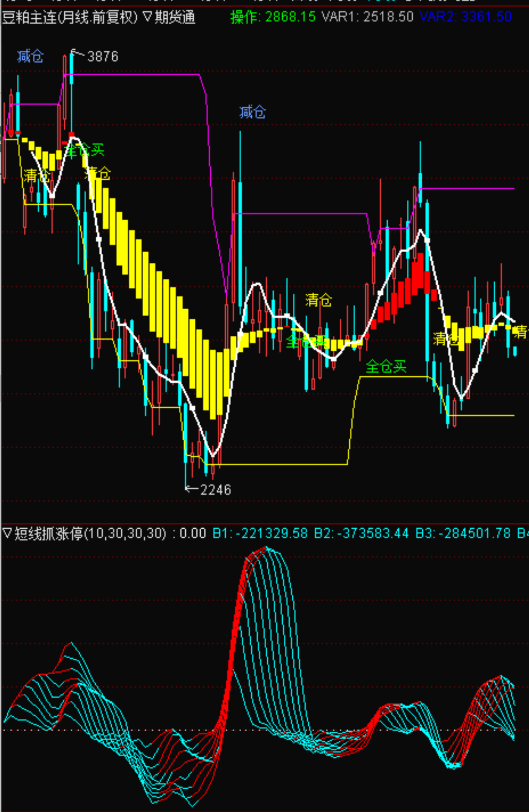Image resolution: width=529 pixels, height=812 pixels.
Task: Click the blue VAR2: 3361.50 readout
Action: pos(466,17)
